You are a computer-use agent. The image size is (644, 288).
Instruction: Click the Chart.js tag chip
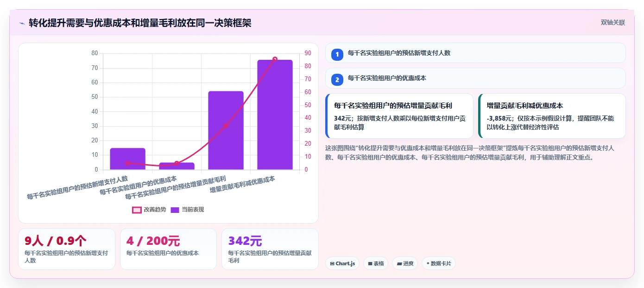(342, 263)
